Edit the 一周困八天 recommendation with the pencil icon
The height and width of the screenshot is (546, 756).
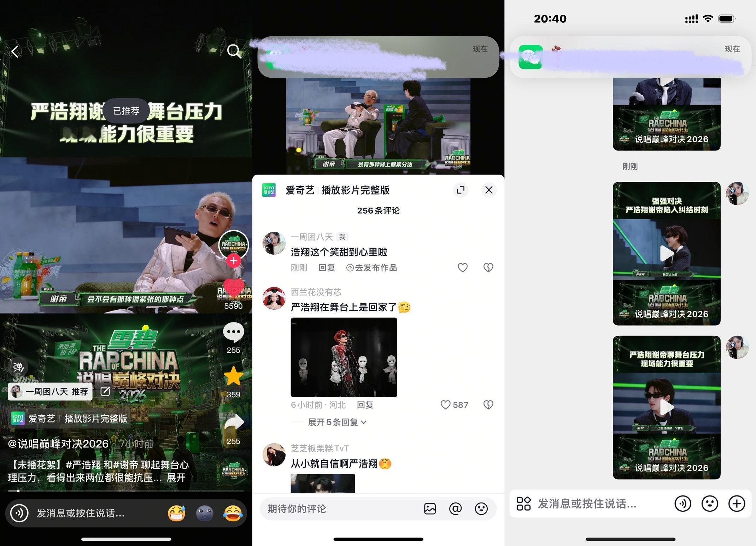coord(105,391)
